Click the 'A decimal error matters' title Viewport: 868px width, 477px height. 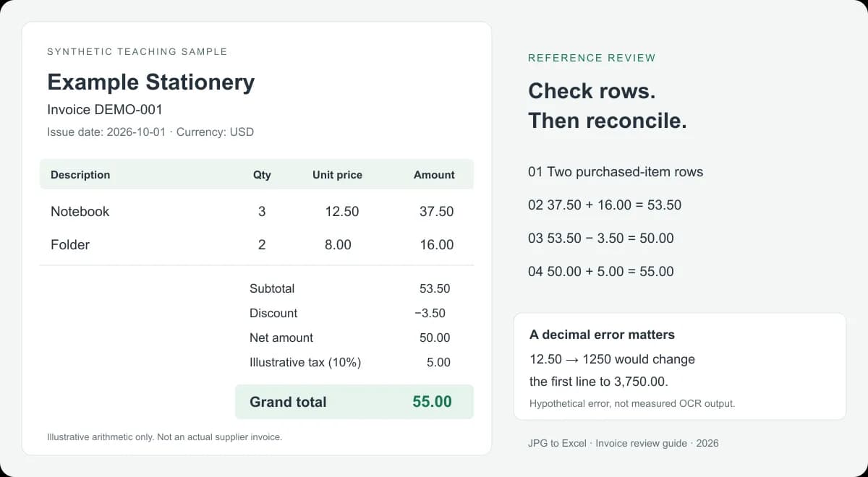click(x=602, y=335)
